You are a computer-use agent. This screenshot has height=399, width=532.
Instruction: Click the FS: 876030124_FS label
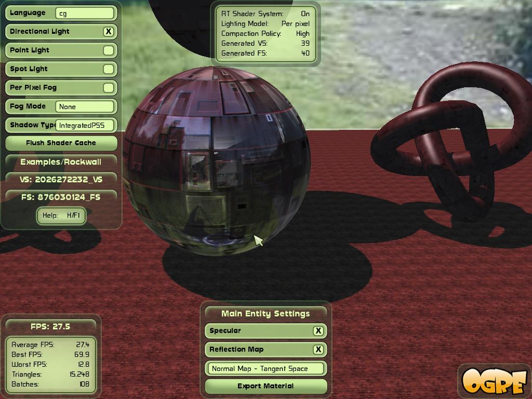click(x=61, y=197)
